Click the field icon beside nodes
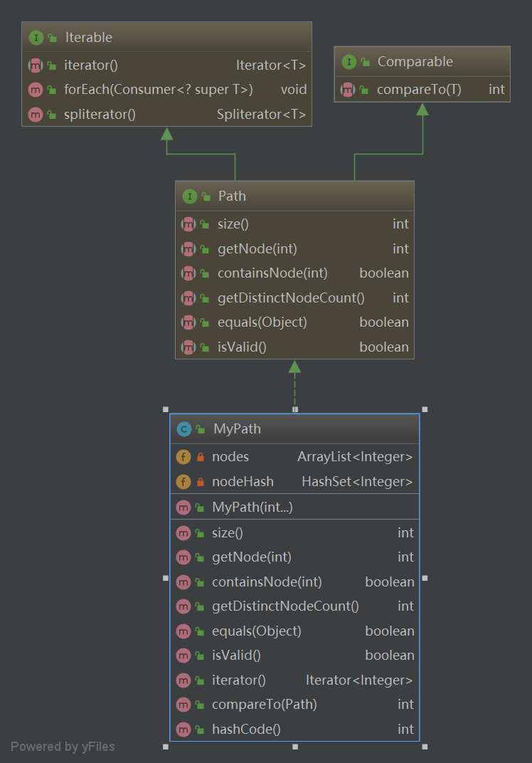Screen dimensions: 532x763 183,457
